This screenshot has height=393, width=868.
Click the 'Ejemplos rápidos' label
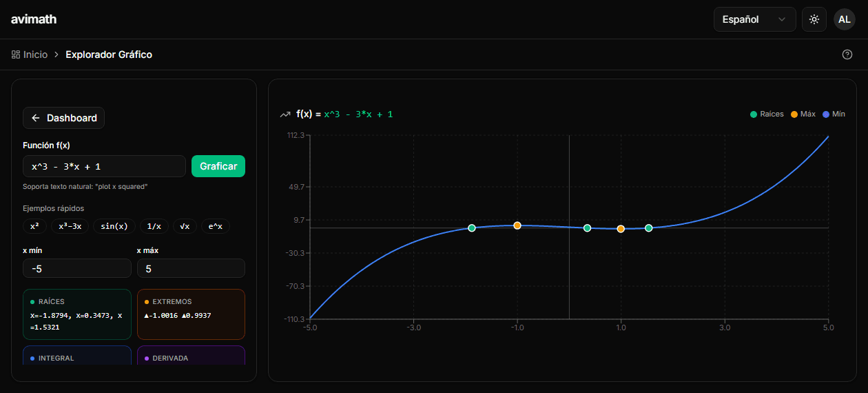point(54,208)
